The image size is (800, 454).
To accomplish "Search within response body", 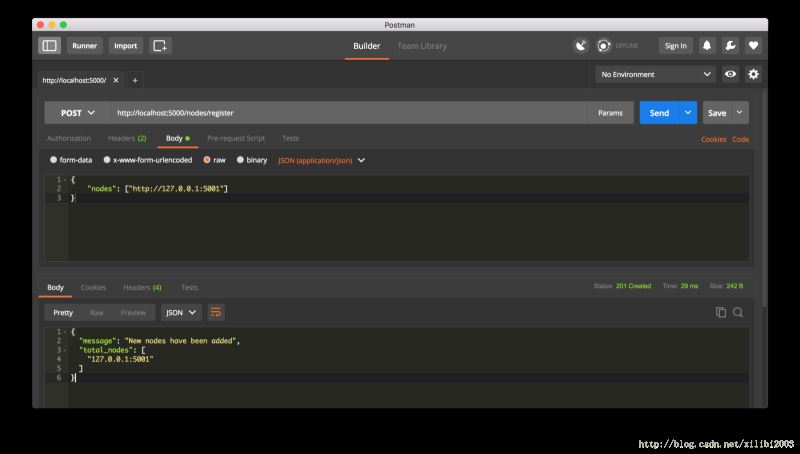I will pyautogui.click(x=738, y=312).
